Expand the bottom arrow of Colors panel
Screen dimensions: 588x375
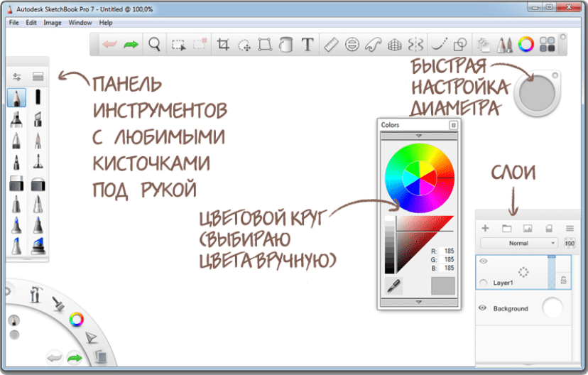point(418,302)
